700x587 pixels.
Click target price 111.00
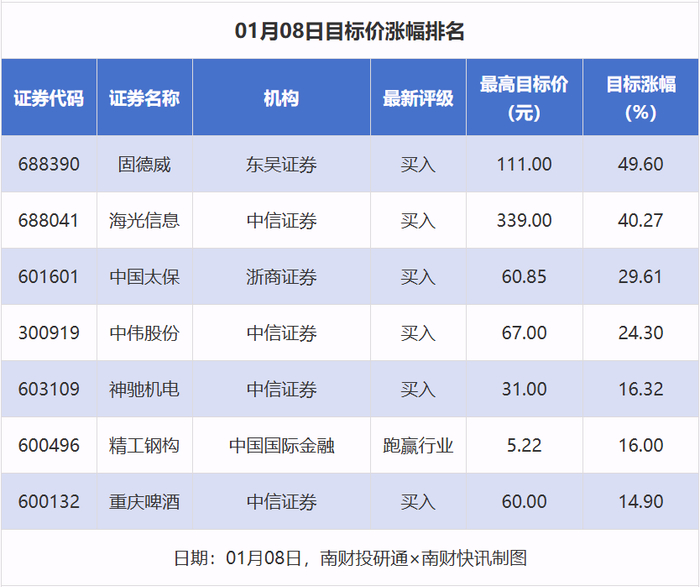[x=524, y=164]
